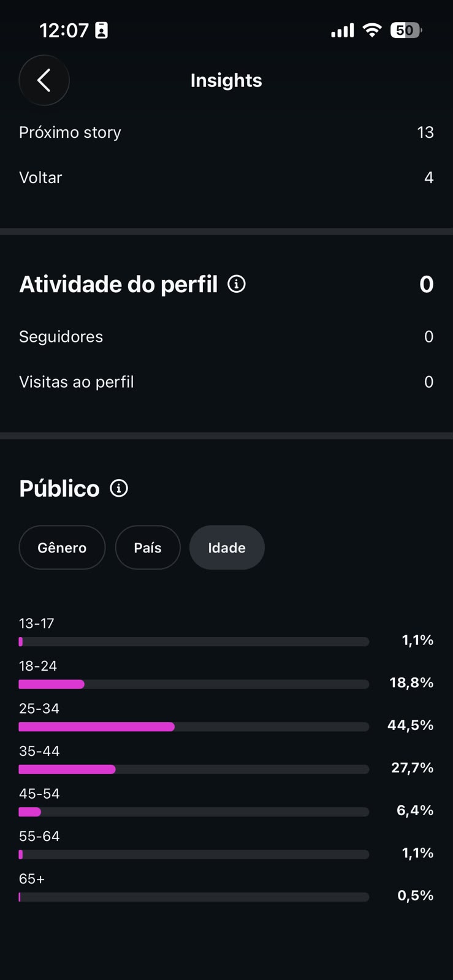Tap the Seguidores row
The image size is (453, 980).
point(226,337)
